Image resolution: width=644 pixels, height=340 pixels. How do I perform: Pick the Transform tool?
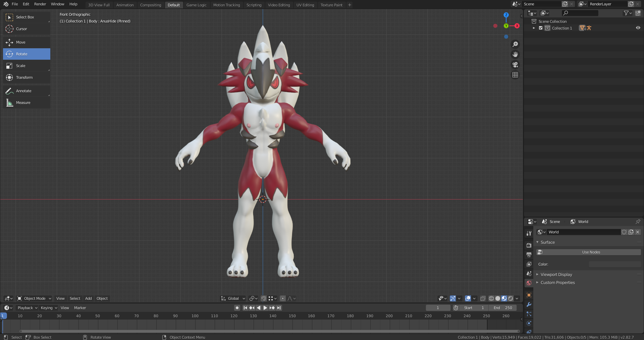26,77
